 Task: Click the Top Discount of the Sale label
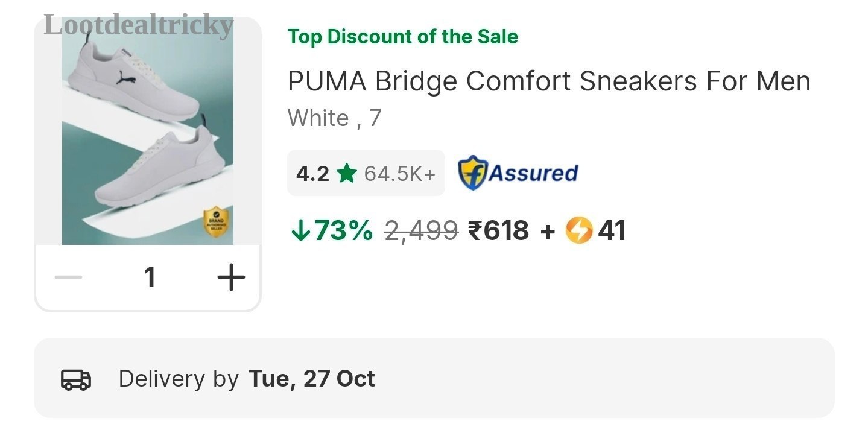point(403,37)
